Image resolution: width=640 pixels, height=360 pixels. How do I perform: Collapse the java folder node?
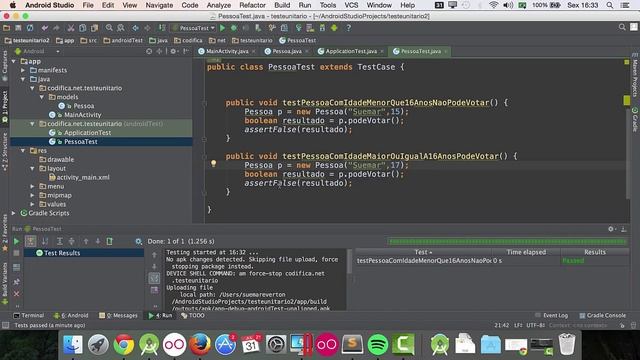pos(23,79)
